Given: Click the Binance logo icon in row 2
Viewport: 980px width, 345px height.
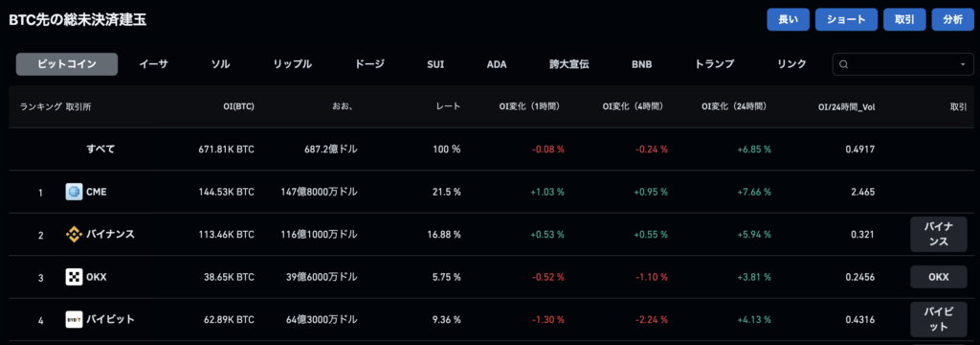Looking at the screenshot, I should (74, 235).
